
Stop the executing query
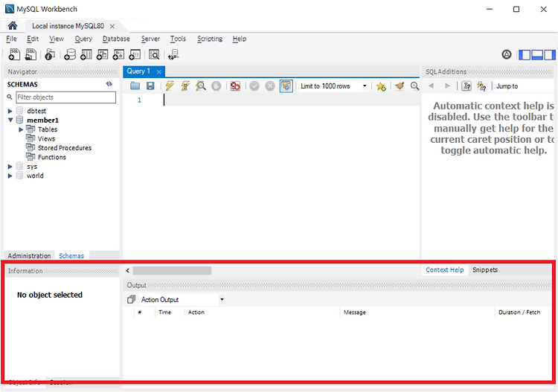point(216,86)
